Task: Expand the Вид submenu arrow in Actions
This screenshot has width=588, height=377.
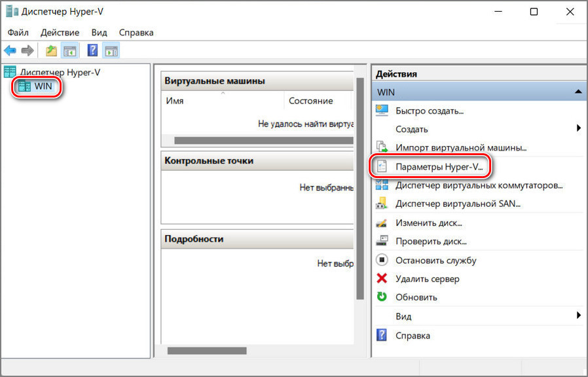Action: [x=579, y=315]
